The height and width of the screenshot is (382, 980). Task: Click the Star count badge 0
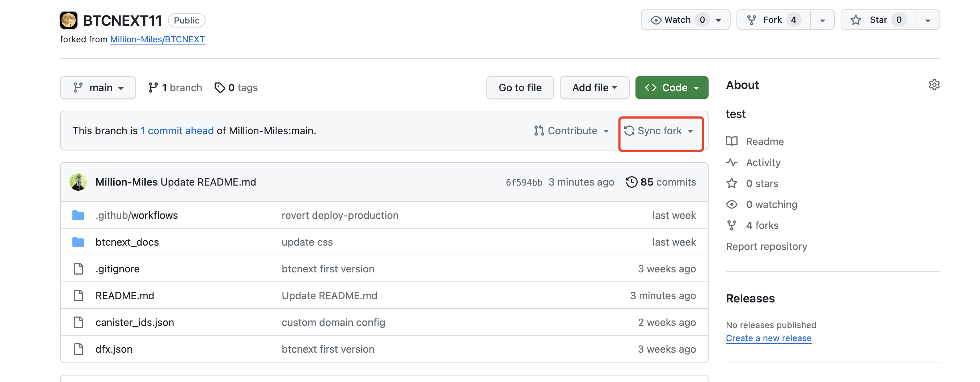pyautogui.click(x=899, y=20)
